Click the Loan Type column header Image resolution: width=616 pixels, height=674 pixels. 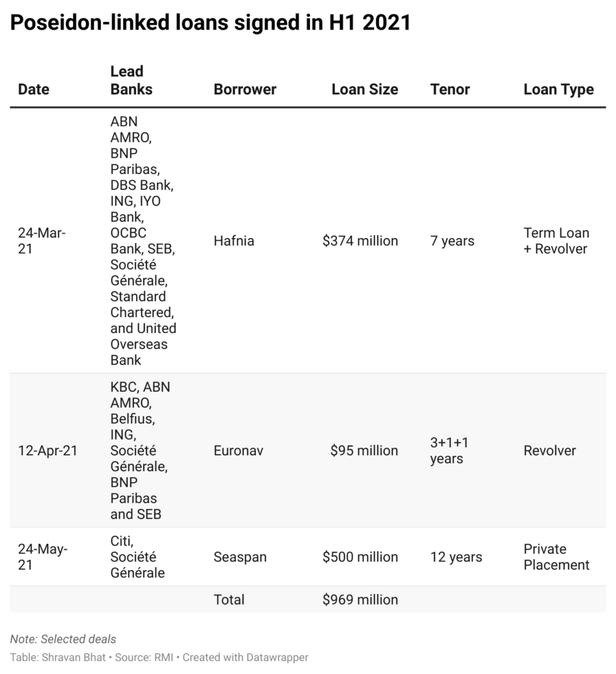558,89
